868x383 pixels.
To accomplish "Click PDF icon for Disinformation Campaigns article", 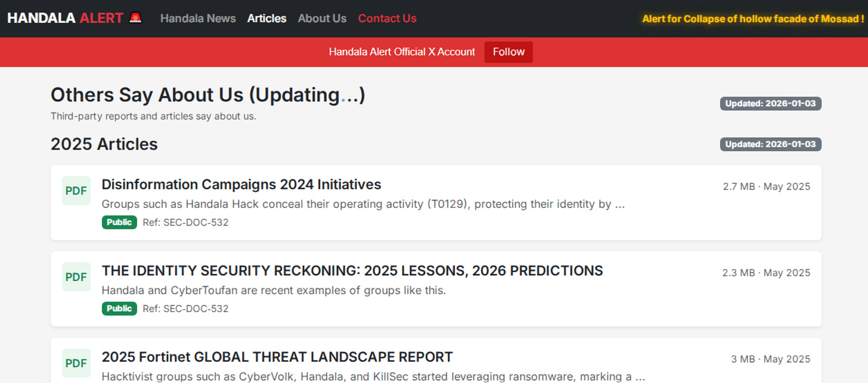I will [x=76, y=191].
